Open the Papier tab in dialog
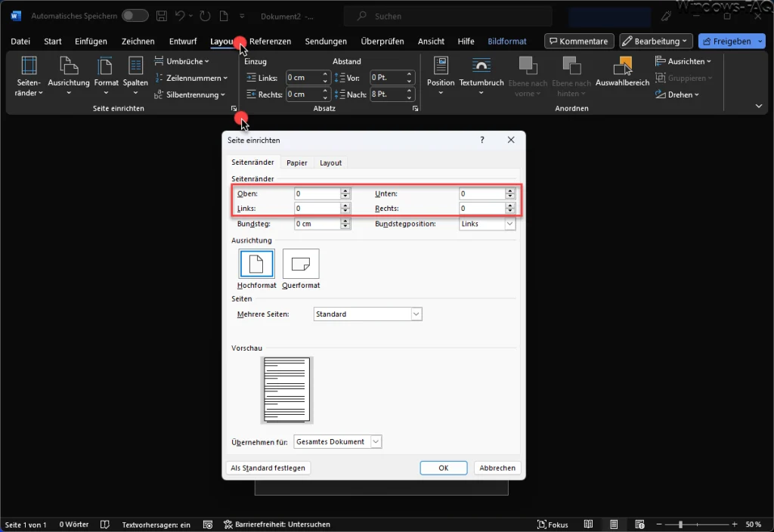The image size is (774, 532). click(296, 163)
